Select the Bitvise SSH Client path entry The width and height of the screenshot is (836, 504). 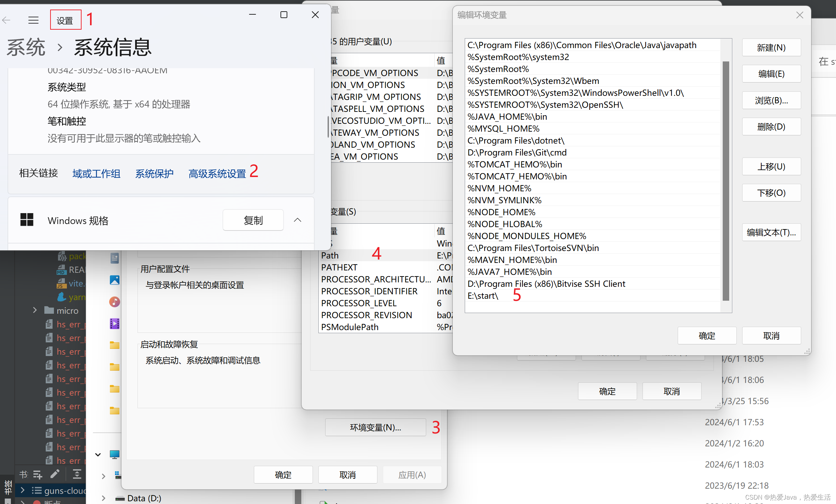593,284
